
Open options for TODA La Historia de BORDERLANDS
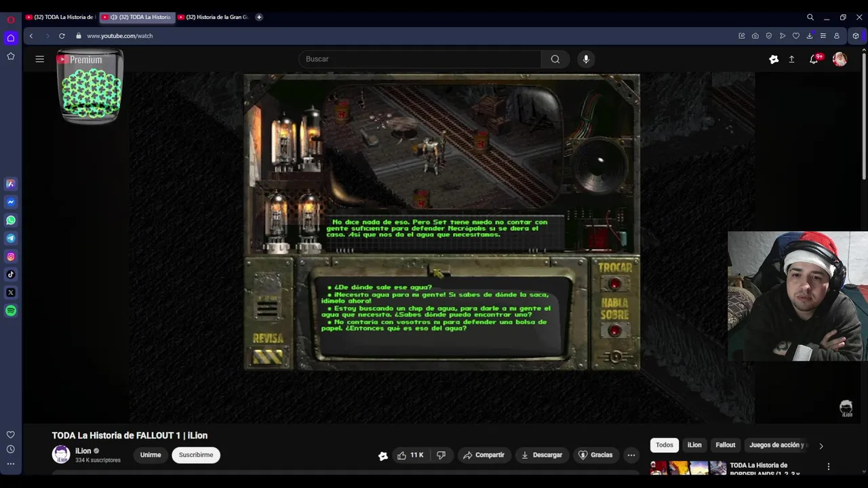(x=828, y=466)
